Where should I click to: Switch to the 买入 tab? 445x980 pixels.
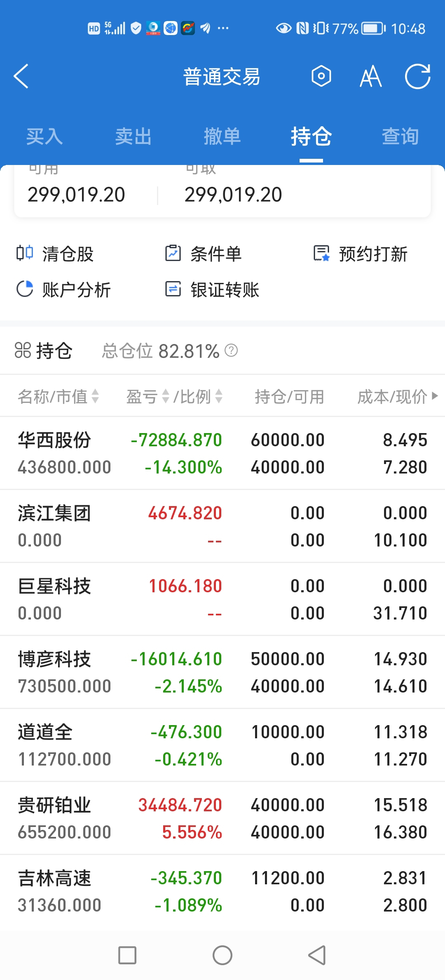pos(44,137)
